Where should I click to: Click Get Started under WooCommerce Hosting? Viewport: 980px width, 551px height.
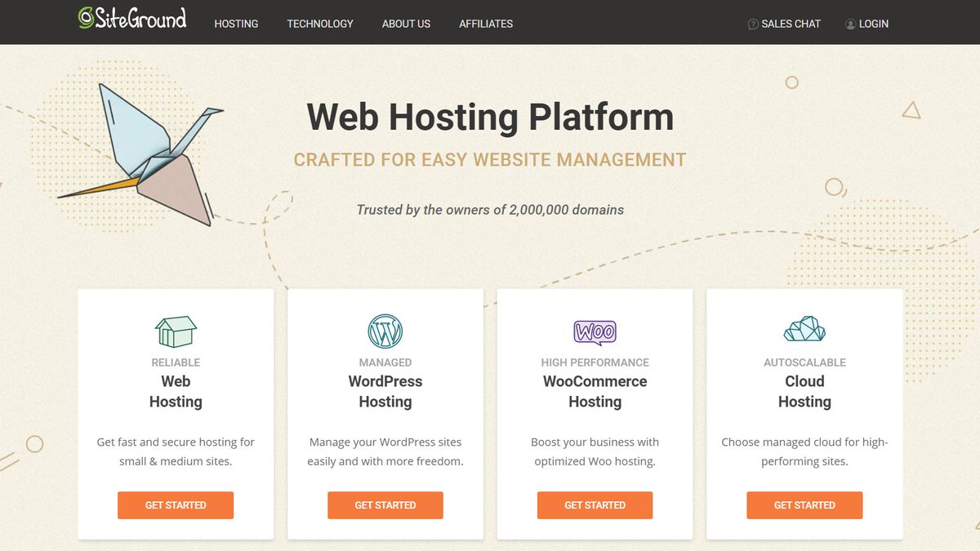[x=595, y=505]
